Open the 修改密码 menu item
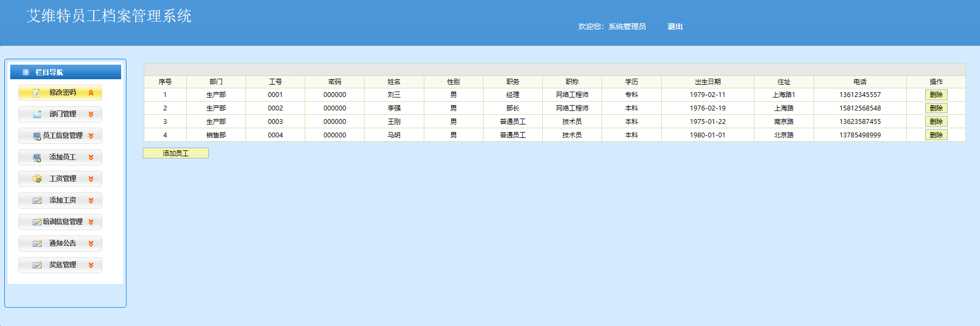The image size is (980, 326). click(x=60, y=93)
